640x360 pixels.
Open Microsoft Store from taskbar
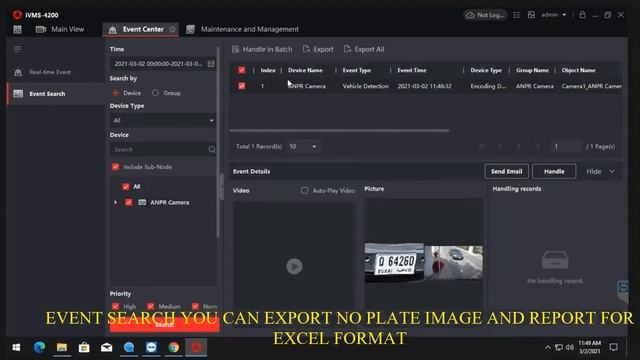coord(84,347)
